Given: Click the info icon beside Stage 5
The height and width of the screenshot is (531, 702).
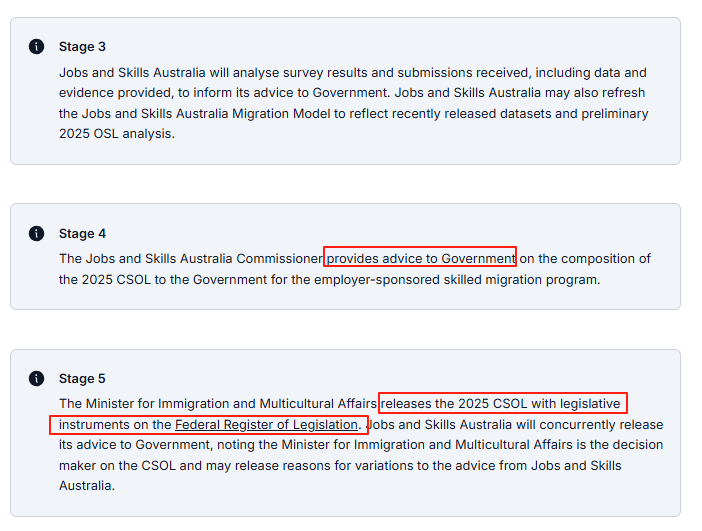Looking at the screenshot, I should click(x=36, y=378).
